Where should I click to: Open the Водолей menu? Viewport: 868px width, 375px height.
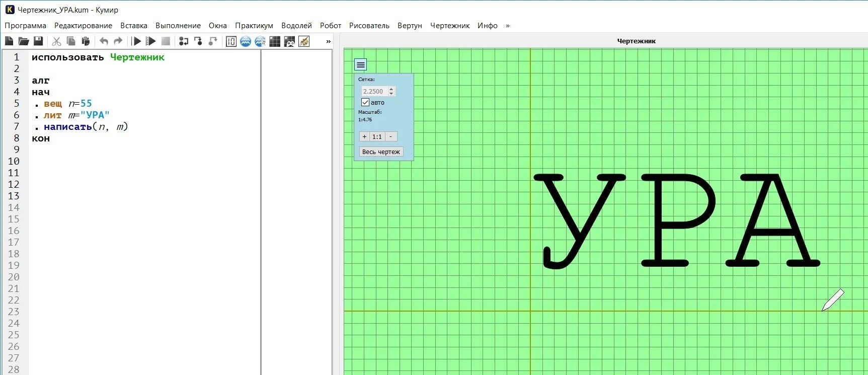296,26
